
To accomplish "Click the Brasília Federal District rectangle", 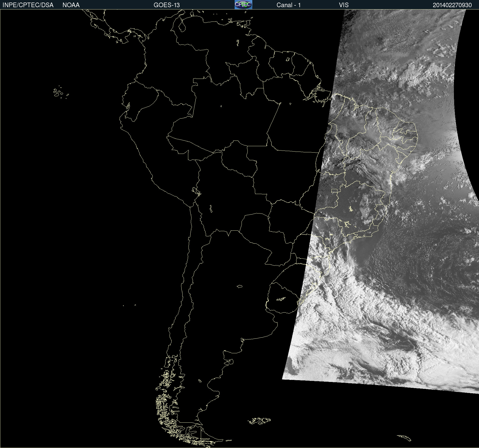I will pos(334,191).
